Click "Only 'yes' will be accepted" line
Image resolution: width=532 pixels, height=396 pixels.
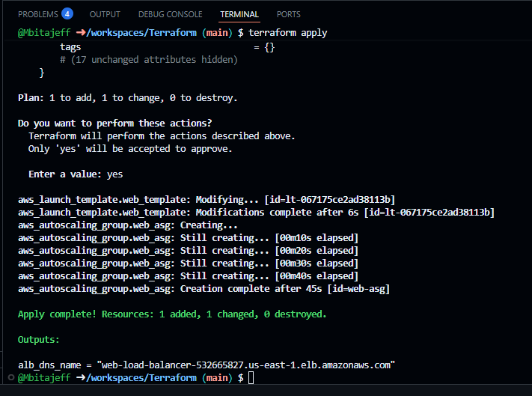pyautogui.click(x=130, y=149)
